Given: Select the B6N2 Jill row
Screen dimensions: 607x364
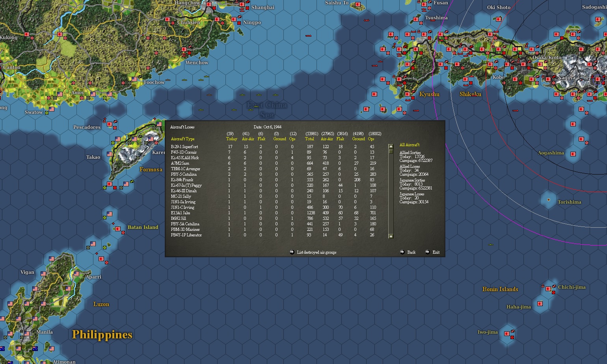Looking at the screenshot, I should pyautogui.click(x=273, y=218).
